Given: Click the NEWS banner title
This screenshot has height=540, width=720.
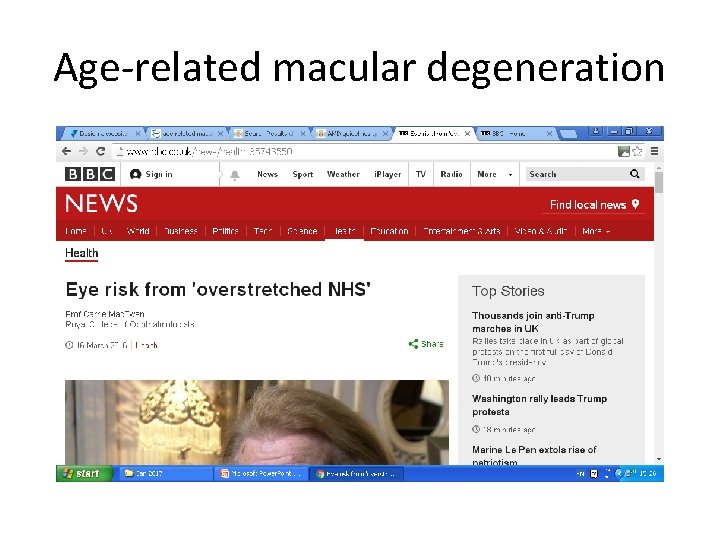Looking at the screenshot, I should point(101,203).
